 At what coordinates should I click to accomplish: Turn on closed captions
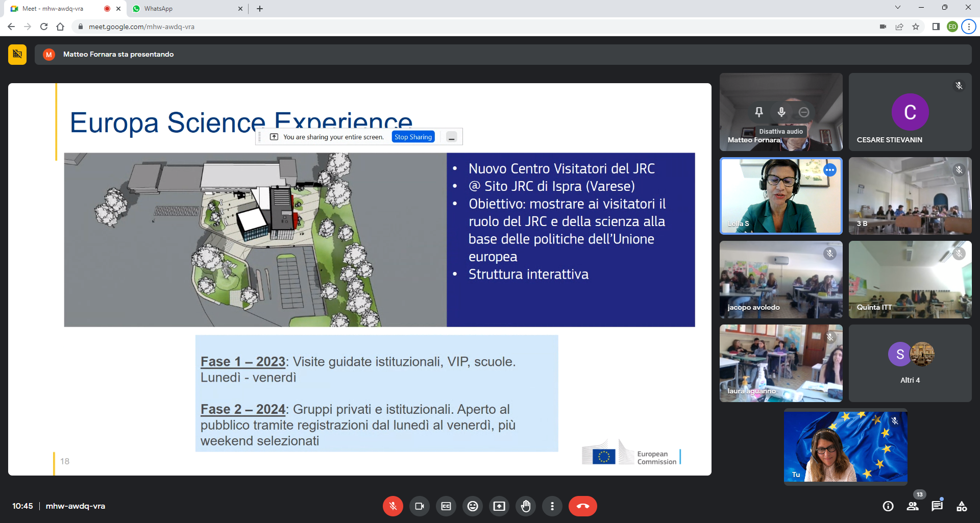446,506
